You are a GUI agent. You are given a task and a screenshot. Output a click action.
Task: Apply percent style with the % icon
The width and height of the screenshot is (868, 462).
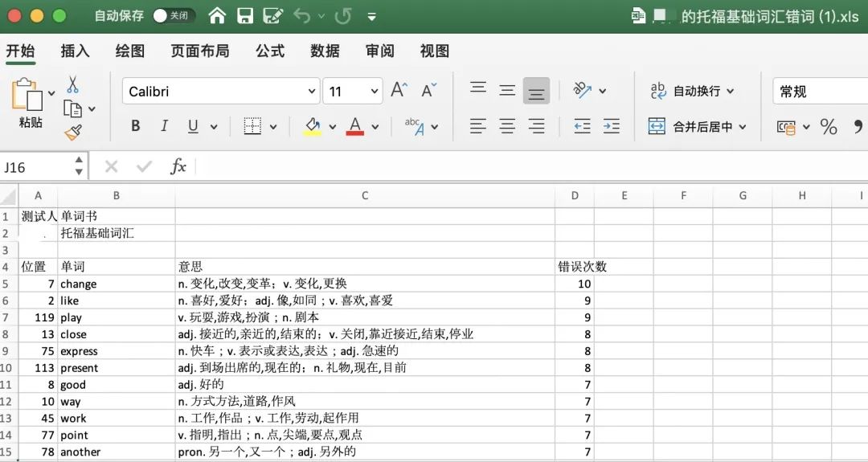(829, 127)
